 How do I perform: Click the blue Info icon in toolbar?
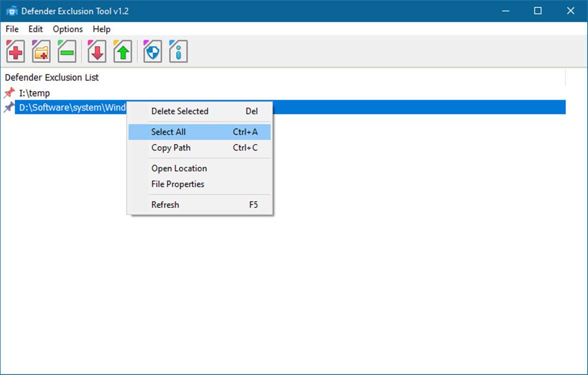tap(178, 51)
